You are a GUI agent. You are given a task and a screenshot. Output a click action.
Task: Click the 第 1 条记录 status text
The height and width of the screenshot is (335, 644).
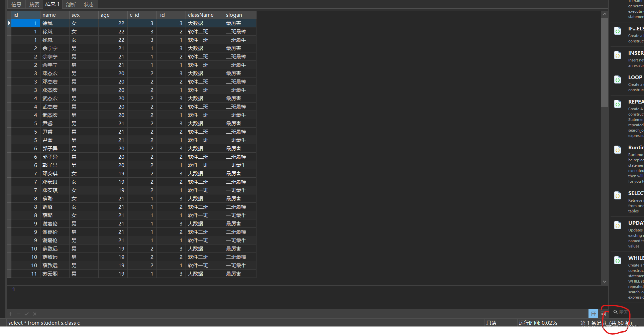(594, 323)
